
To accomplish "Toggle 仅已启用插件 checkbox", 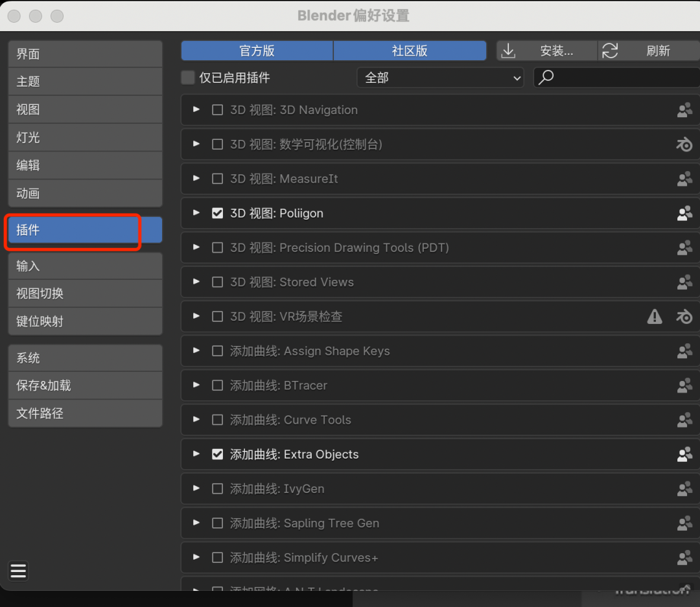I will click(188, 78).
